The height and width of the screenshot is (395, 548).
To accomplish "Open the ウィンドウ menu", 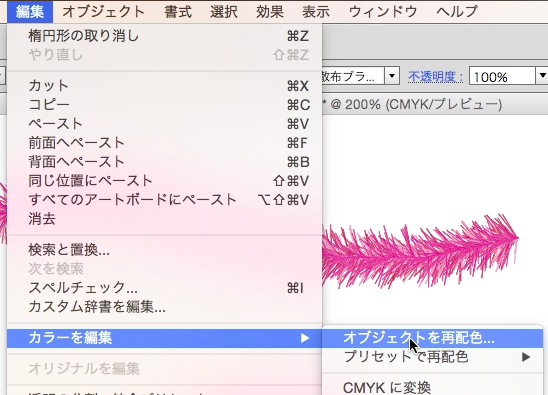I will (383, 12).
